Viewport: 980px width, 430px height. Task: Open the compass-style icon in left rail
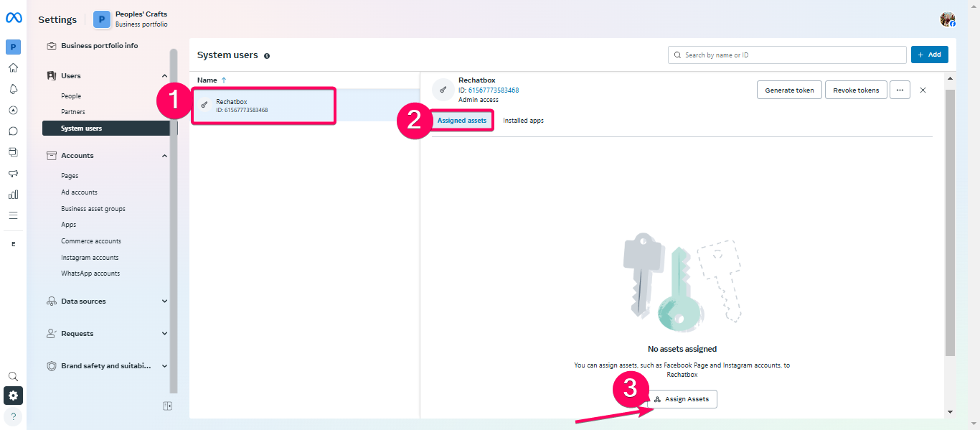point(13,110)
